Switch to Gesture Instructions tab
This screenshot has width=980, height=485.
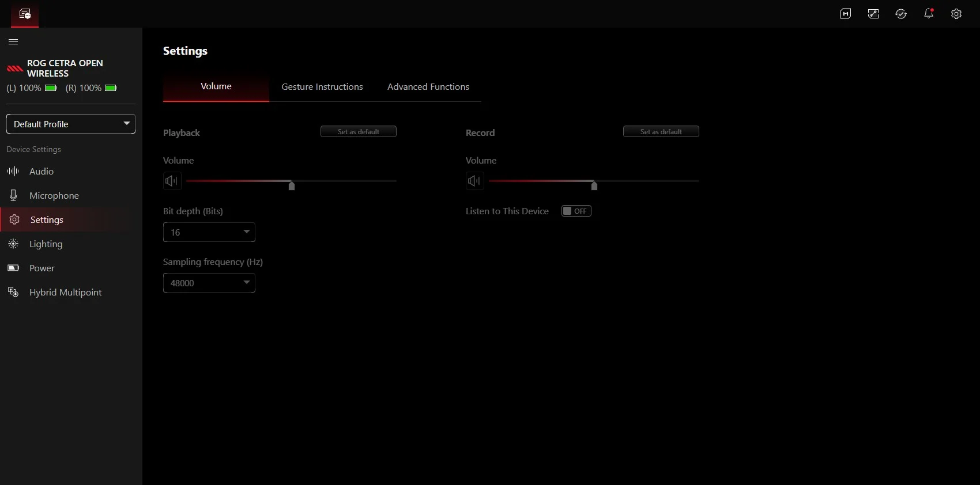(x=322, y=87)
